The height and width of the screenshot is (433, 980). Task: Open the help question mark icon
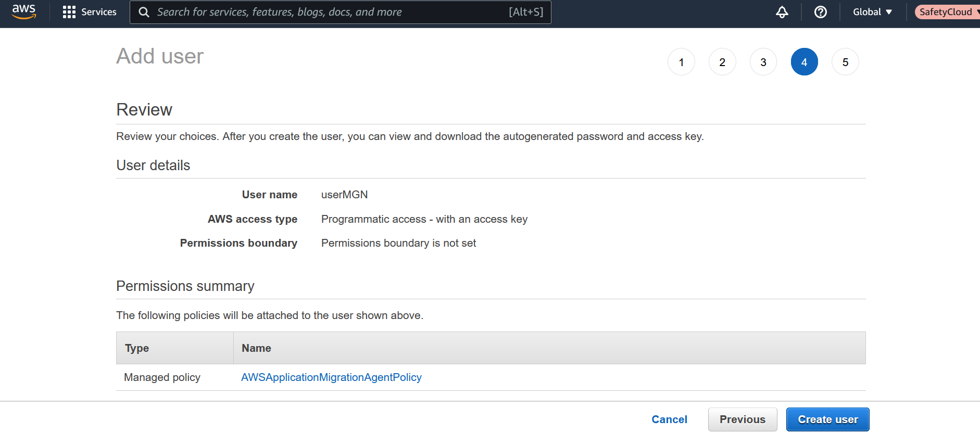coord(821,12)
